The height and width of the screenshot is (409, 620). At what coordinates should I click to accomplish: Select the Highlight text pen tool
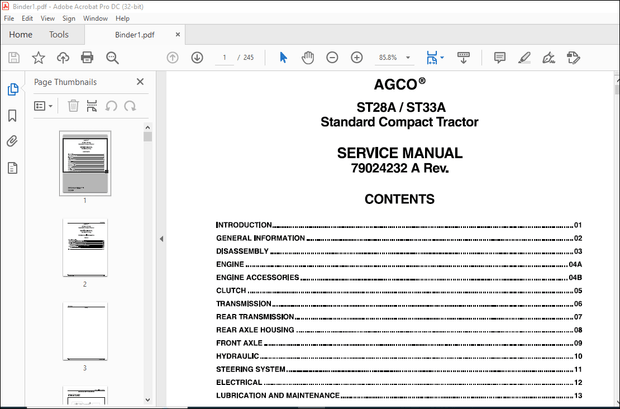(x=524, y=58)
